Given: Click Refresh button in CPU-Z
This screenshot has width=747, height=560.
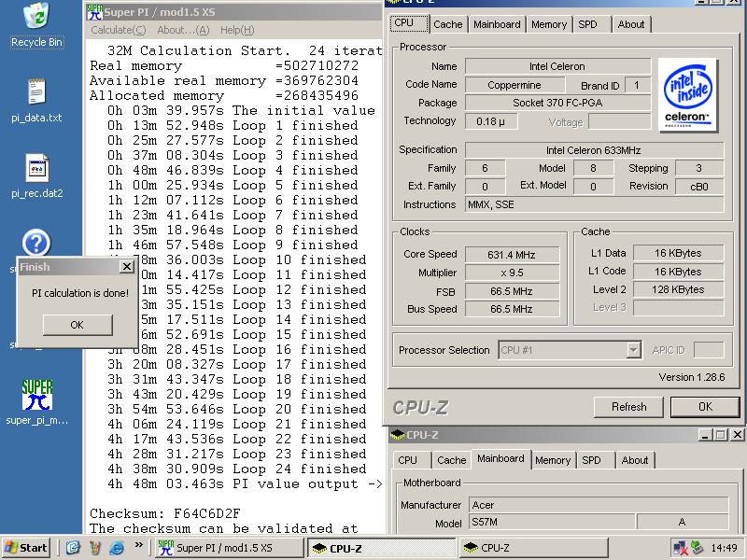Looking at the screenshot, I should coord(628,407).
